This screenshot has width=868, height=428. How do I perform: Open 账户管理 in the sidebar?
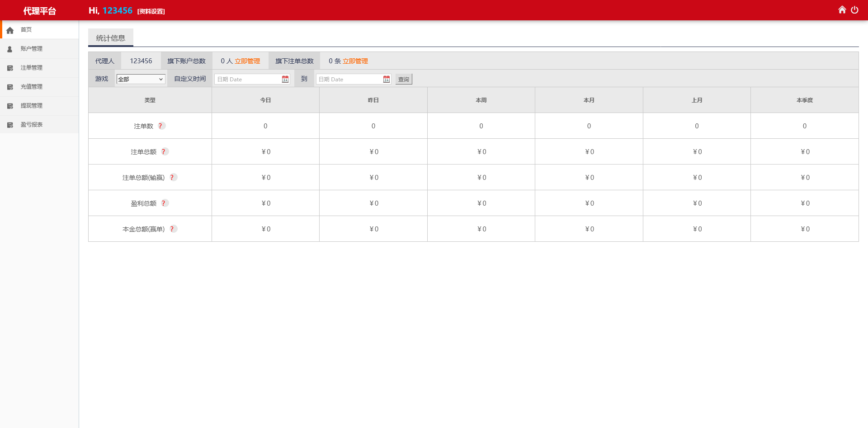(31, 49)
